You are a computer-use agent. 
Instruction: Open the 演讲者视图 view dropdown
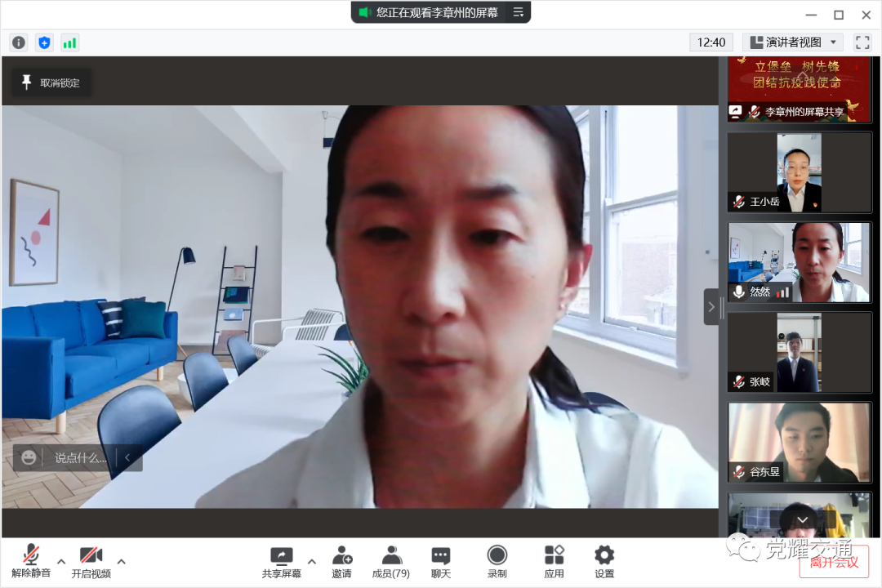coord(793,42)
